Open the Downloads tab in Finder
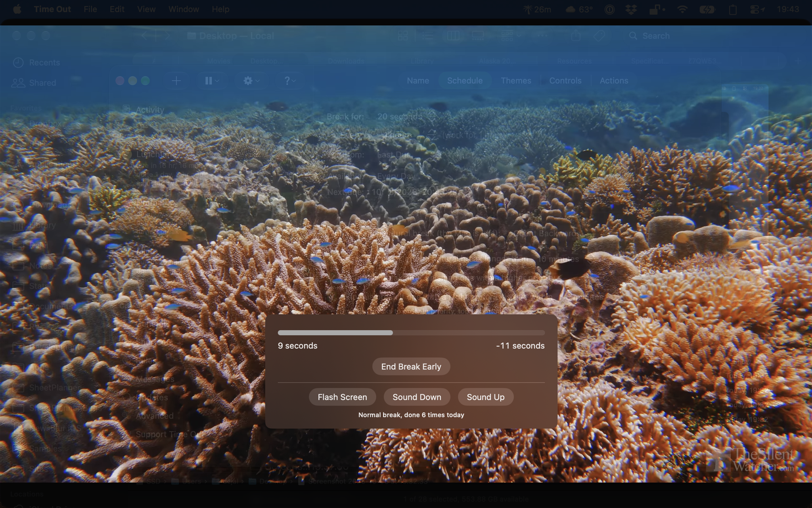812x508 pixels. [346, 61]
